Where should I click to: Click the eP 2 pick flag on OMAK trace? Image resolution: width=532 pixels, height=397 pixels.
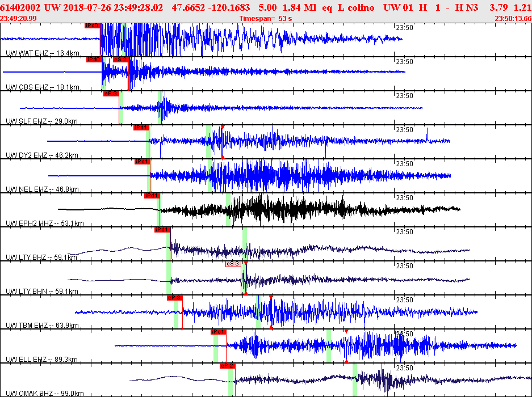coord(227,366)
